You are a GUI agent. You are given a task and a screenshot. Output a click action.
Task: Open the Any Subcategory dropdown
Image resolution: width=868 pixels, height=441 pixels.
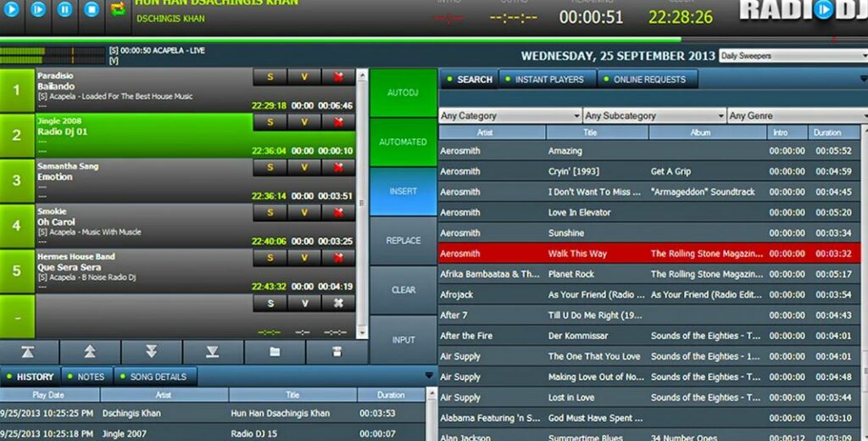654,115
